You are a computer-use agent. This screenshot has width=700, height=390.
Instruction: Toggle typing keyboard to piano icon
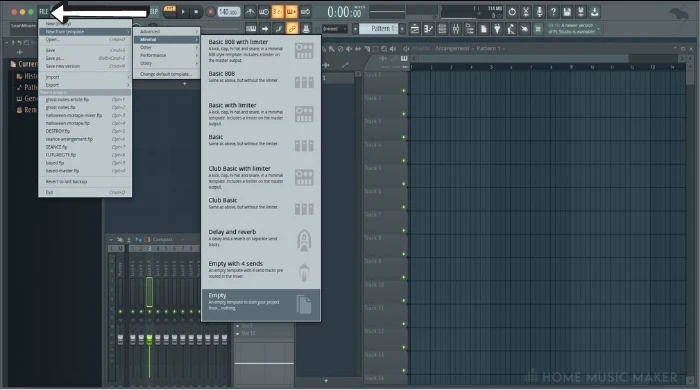pyautogui.click(x=251, y=29)
